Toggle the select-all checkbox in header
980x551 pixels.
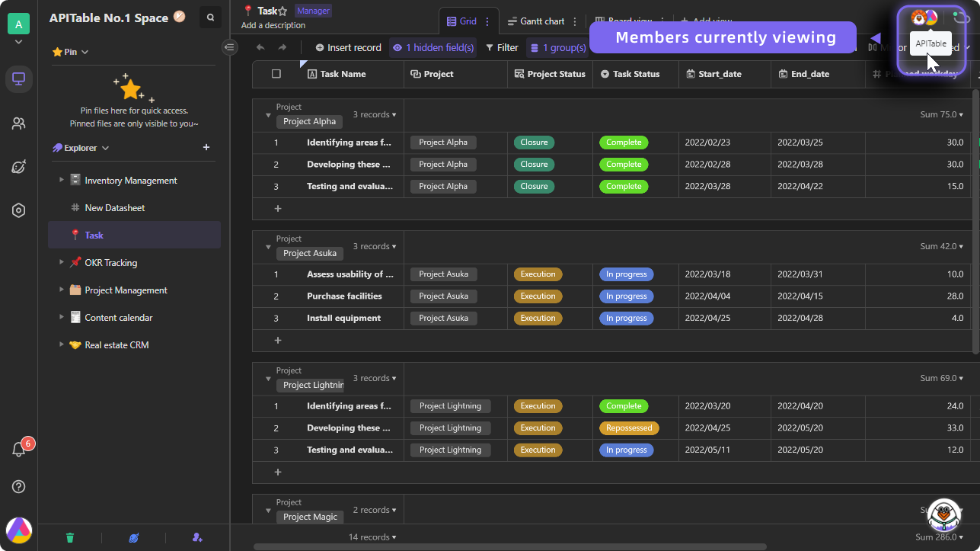(x=276, y=74)
